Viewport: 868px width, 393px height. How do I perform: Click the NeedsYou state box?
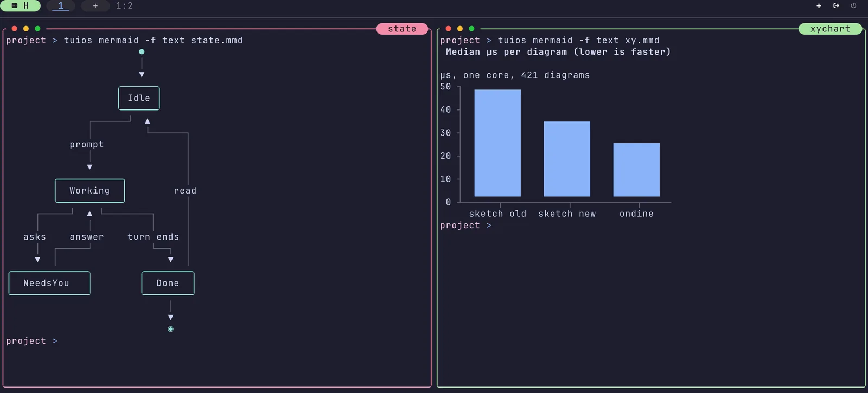(49, 283)
